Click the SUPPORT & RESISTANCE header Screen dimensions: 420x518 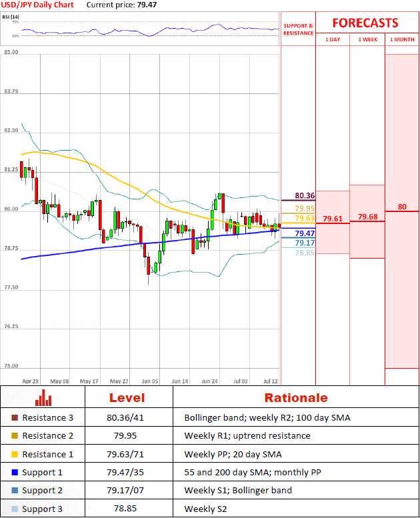coord(298,29)
